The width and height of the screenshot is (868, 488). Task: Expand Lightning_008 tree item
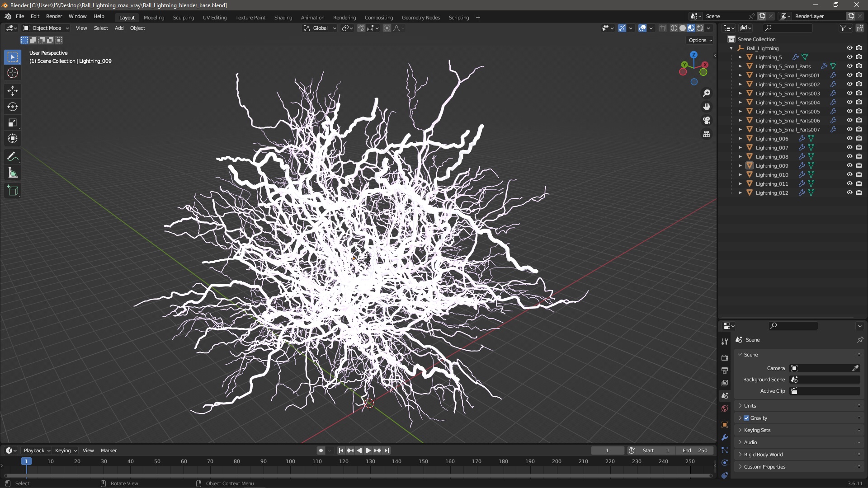click(x=740, y=157)
